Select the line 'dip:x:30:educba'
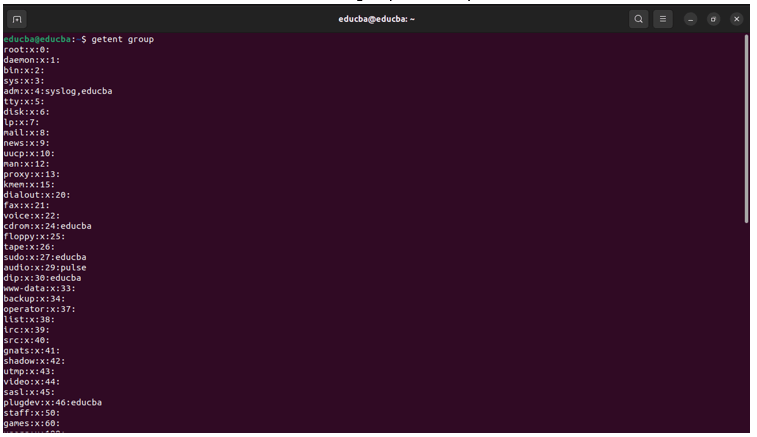This screenshot has height=437, width=757. (x=42, y=278)
